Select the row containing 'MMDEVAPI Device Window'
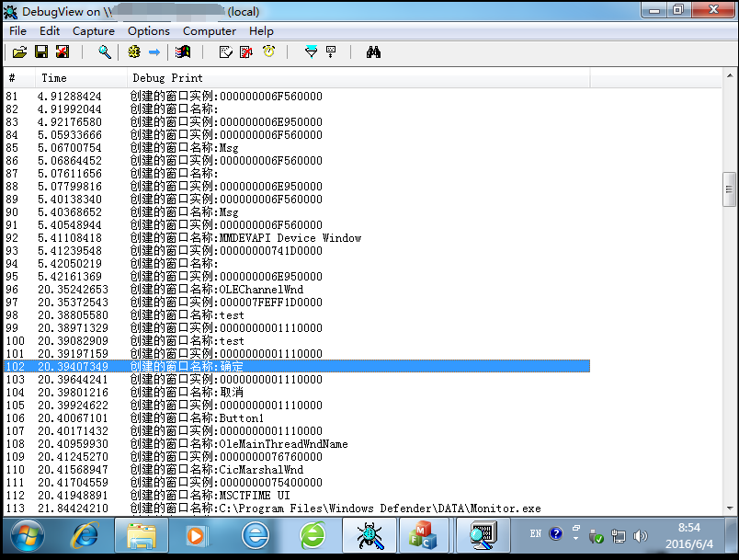Screen dimensions: 739x560 pyautogui.click(x=297, y=238)
